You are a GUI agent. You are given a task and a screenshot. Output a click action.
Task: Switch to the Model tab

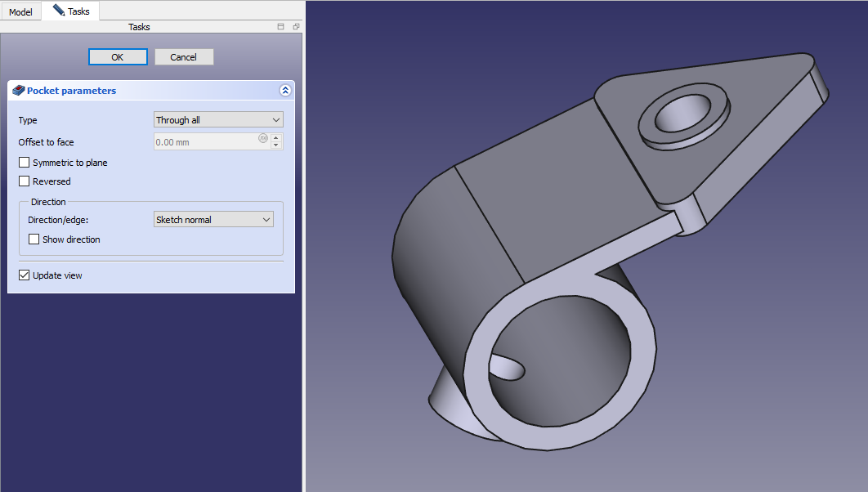tap(20, 11)
